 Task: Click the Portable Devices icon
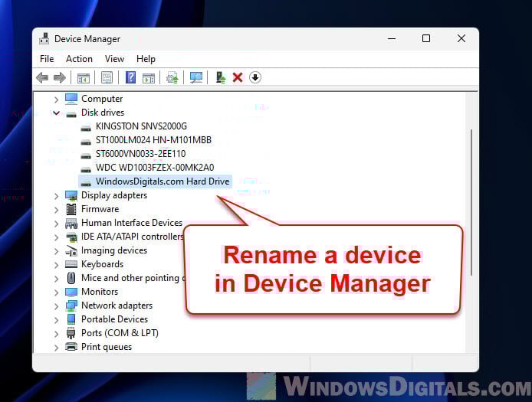[x=71, y=319]
